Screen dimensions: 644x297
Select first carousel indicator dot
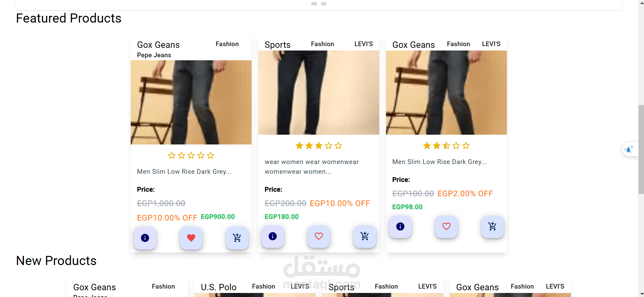(314, 4)
